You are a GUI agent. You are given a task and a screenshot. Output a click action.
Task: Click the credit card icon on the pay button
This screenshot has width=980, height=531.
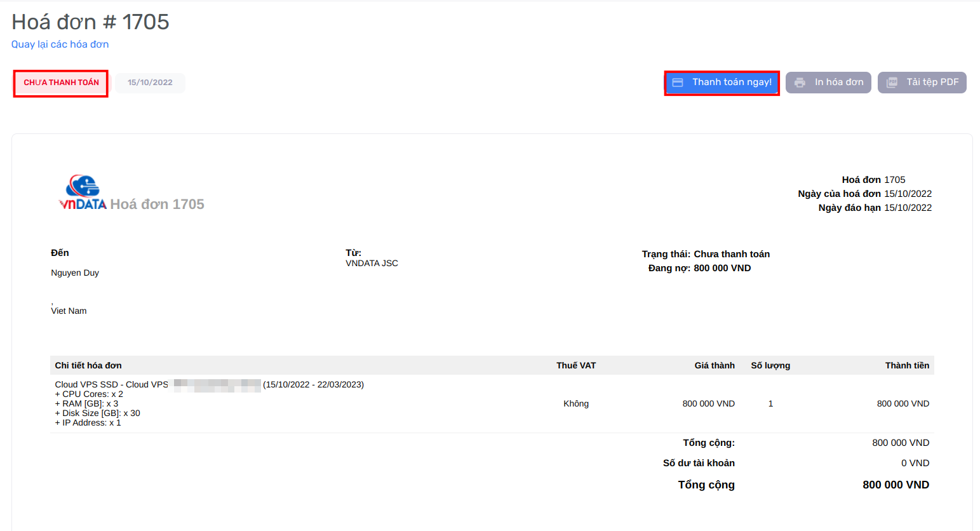tap(678, 83)
